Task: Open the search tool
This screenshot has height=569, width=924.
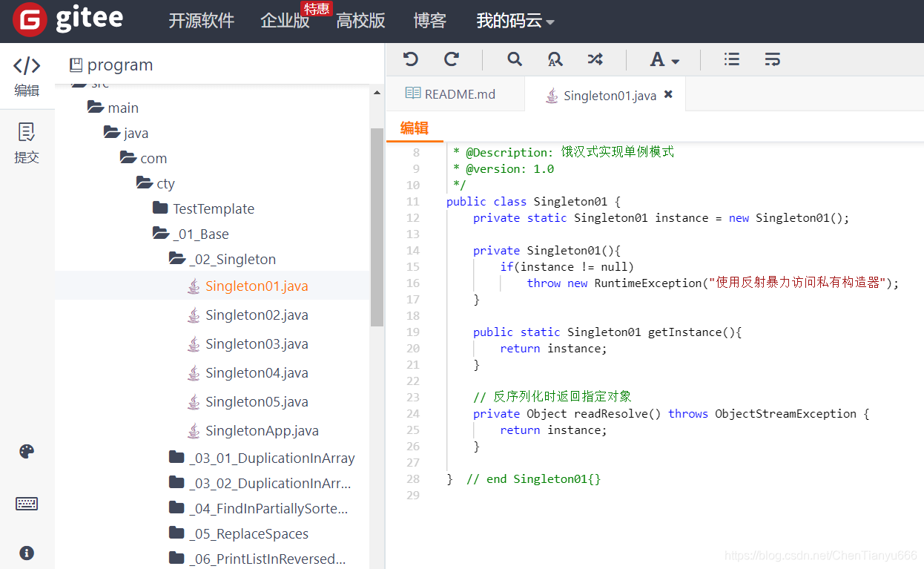Action: point(515,59)
